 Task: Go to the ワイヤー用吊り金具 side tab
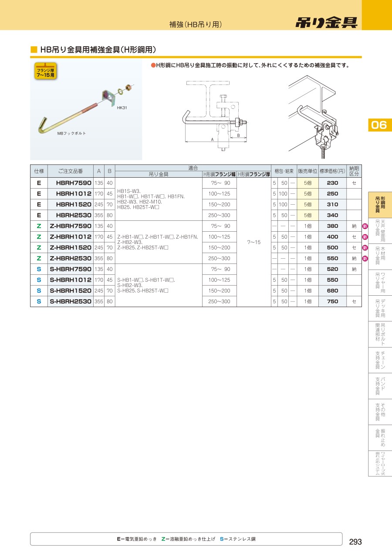pos(380,283)
